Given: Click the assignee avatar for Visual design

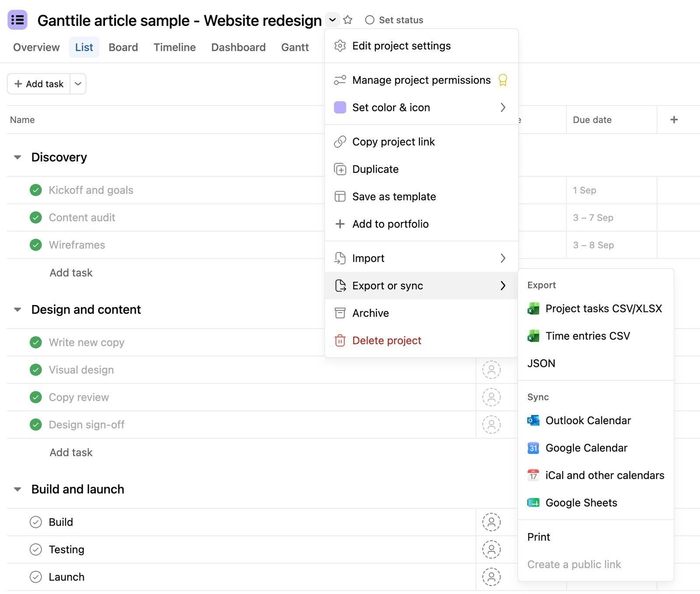Looking at the screenshot, I should click(491, 369).
